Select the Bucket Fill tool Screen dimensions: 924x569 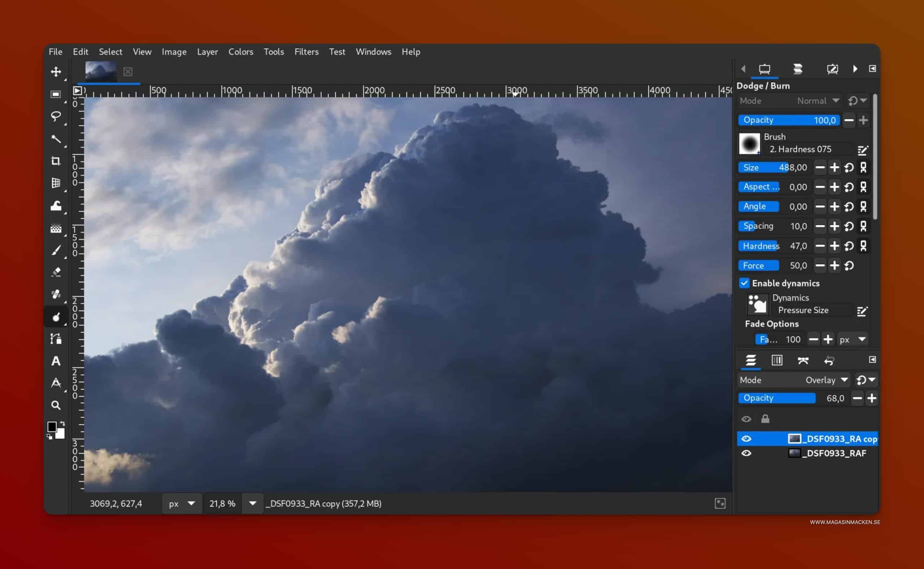(56, 228)
